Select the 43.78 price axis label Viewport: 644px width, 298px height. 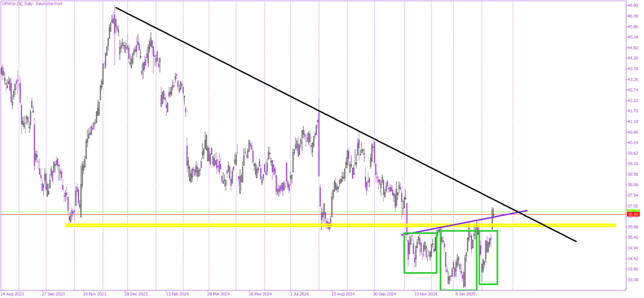(632, 69)
